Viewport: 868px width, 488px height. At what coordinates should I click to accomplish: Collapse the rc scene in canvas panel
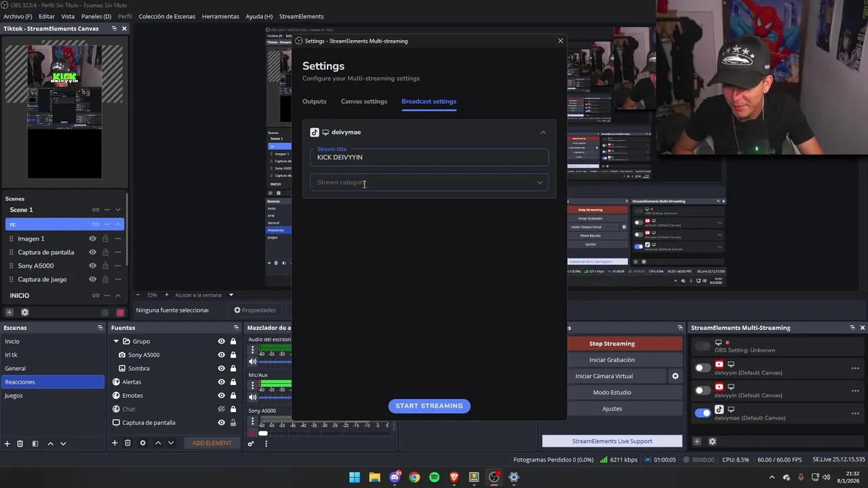click(118, 224)
